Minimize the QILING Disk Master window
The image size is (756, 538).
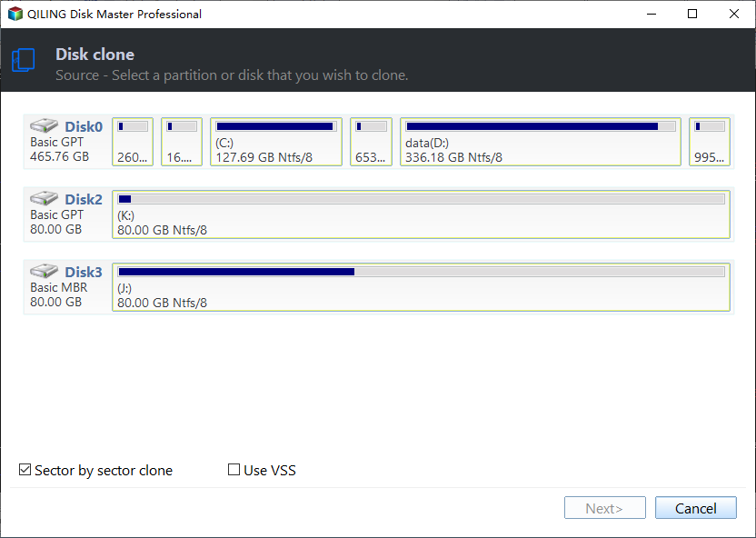652,14
